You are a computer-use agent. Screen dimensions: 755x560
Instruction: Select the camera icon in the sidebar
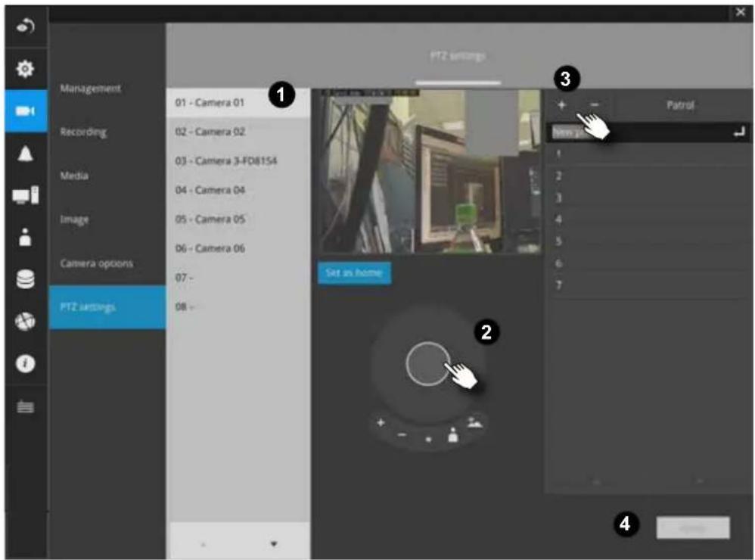coord(26,111)
